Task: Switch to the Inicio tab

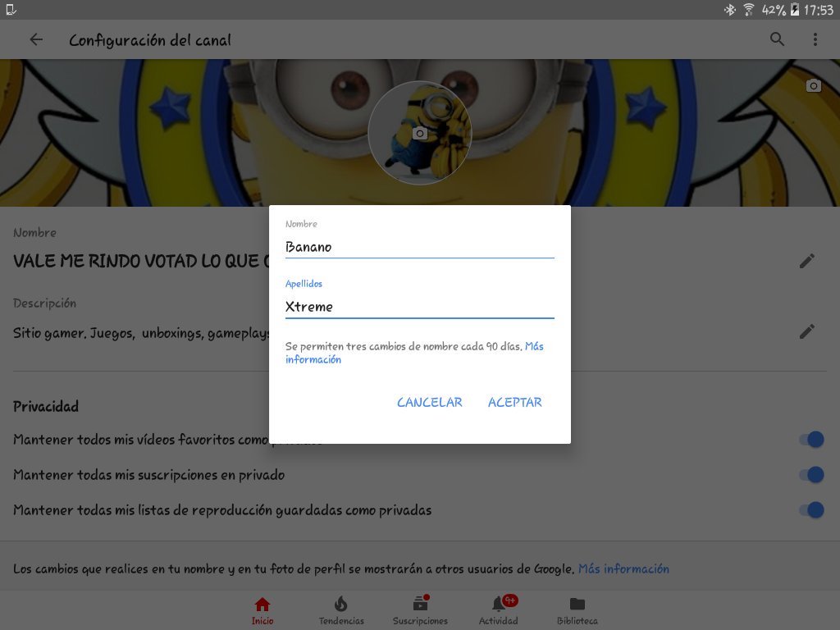Action: click(262, 610)
